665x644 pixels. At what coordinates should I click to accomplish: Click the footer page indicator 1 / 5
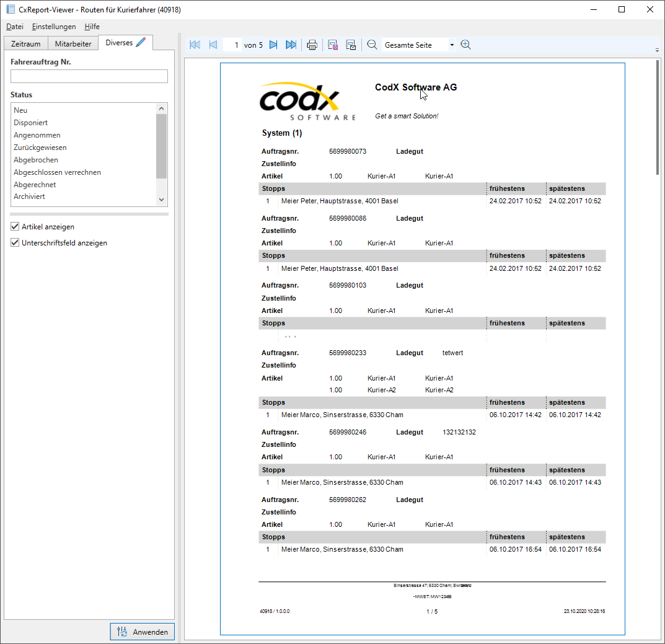coord(432,612)
